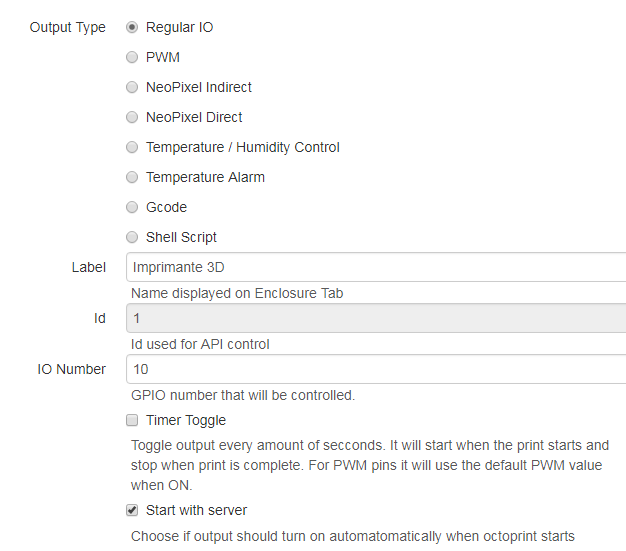Viewport: 626px width, 551px height.
Task: Click the Label field containing Imprimante 3D
Action: point(376,267)
